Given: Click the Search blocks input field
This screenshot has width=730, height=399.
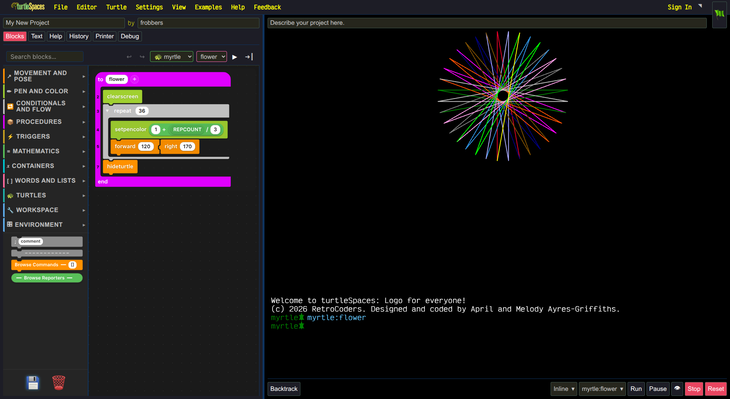Looking at the screenshot, I should click(45, 57).
